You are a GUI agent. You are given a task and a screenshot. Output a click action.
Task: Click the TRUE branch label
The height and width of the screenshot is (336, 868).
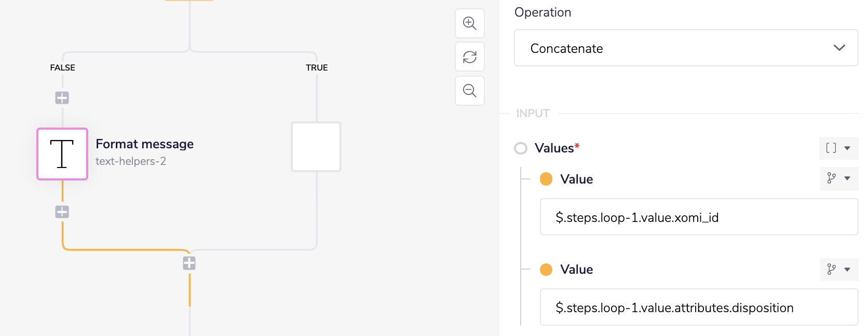click(317, 67)
